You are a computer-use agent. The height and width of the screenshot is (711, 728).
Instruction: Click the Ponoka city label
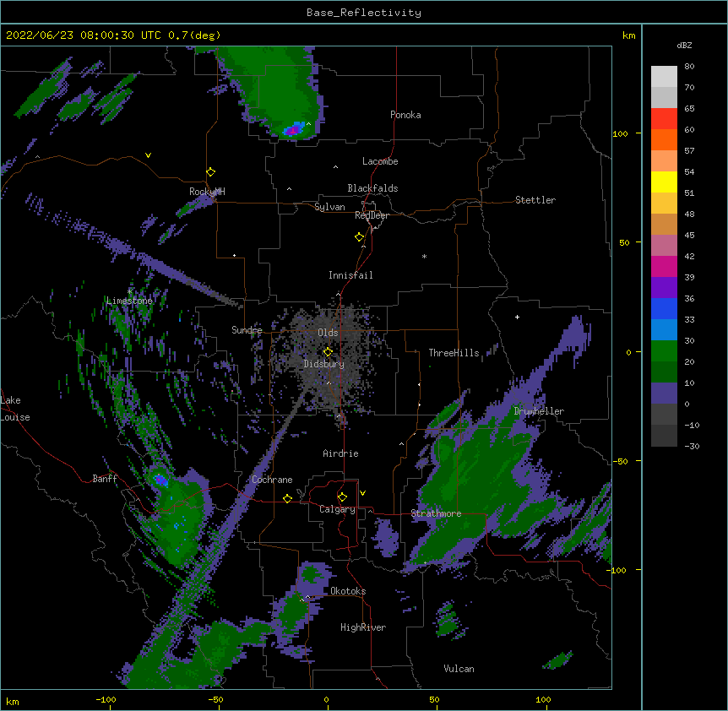[405, 115]
